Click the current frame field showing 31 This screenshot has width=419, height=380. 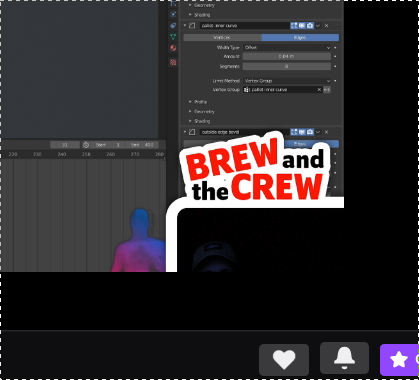pyautogui.click(x=65, y=145)
